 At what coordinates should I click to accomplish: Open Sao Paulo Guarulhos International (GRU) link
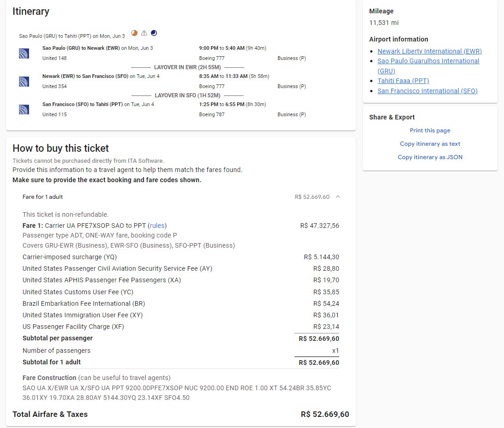point(428,66)
